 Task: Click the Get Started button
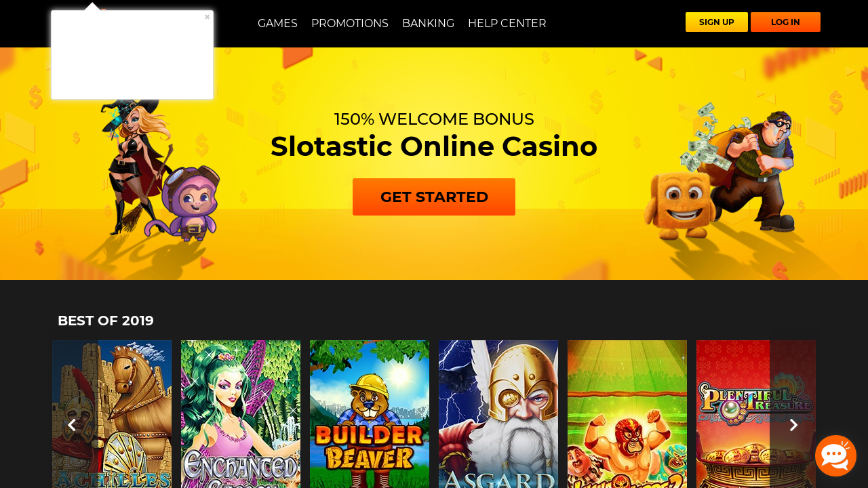coord(434,197)
